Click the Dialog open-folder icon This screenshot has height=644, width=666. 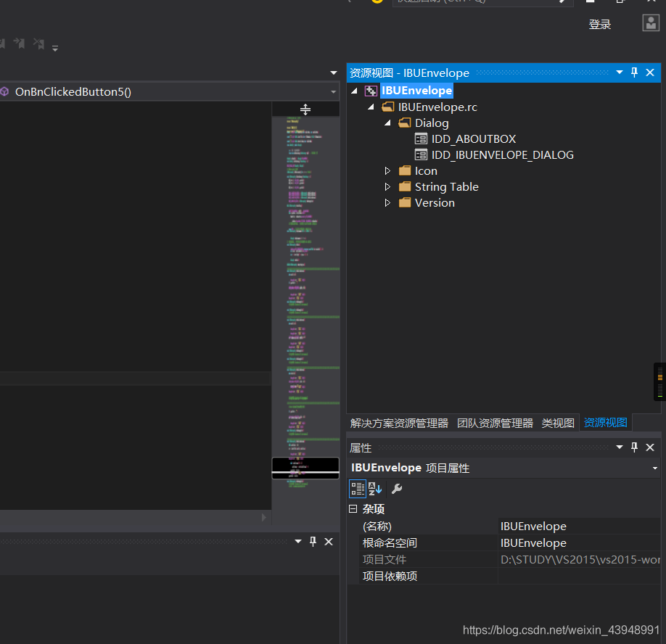coord(404,123)
